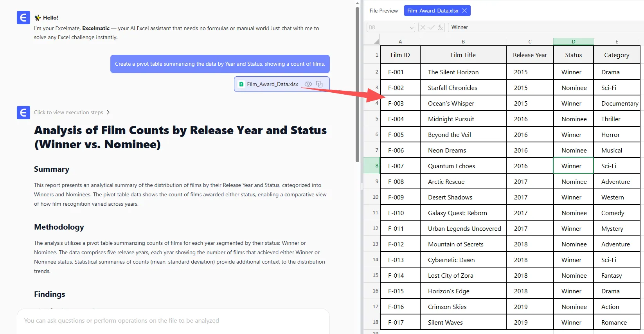The image size is (644, 334).
Task: Open the cell name box dropdown
Action: pos(411,27)
